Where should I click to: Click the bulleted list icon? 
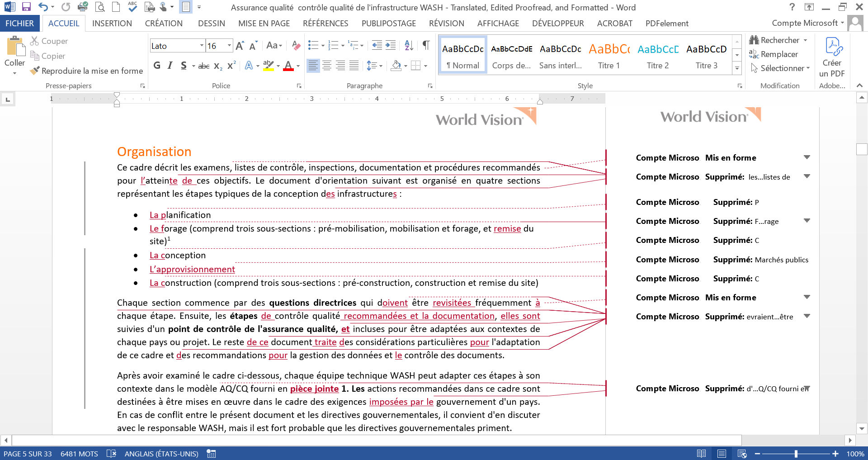pos(313,45)
